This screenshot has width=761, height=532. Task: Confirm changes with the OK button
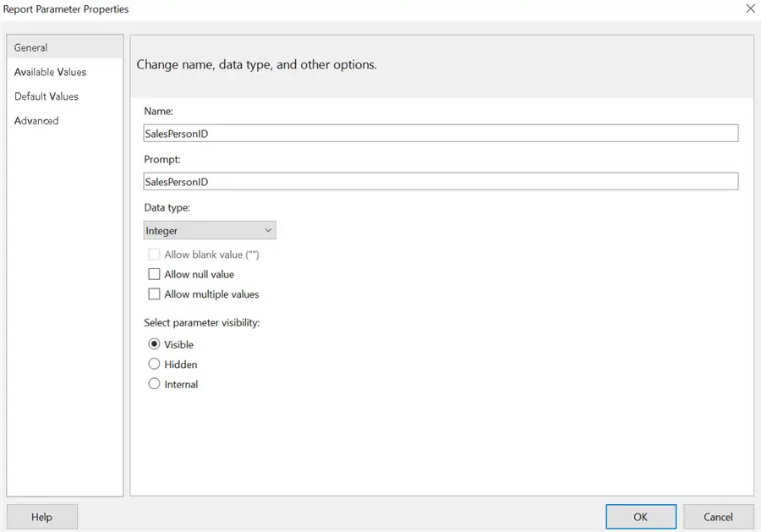click(x=640, y=517)
